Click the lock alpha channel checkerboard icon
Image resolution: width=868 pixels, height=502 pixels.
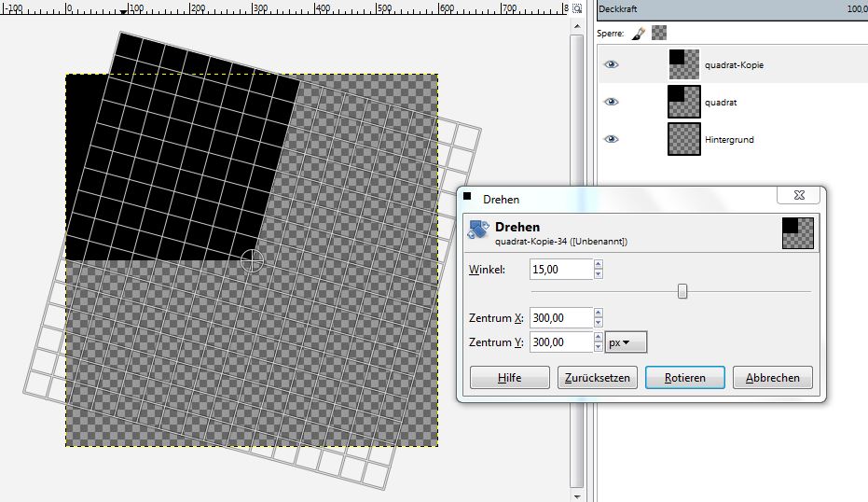click(x=659, y=34)
